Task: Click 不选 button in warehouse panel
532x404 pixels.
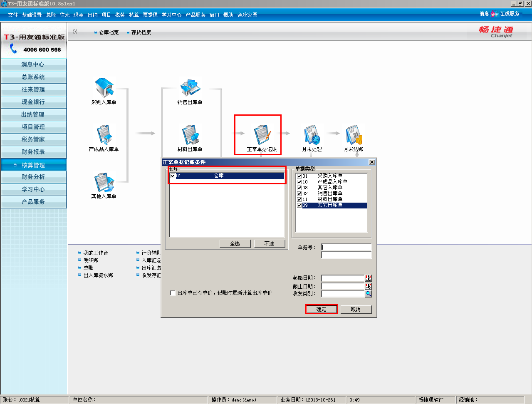Action: (x=270, y=244)
